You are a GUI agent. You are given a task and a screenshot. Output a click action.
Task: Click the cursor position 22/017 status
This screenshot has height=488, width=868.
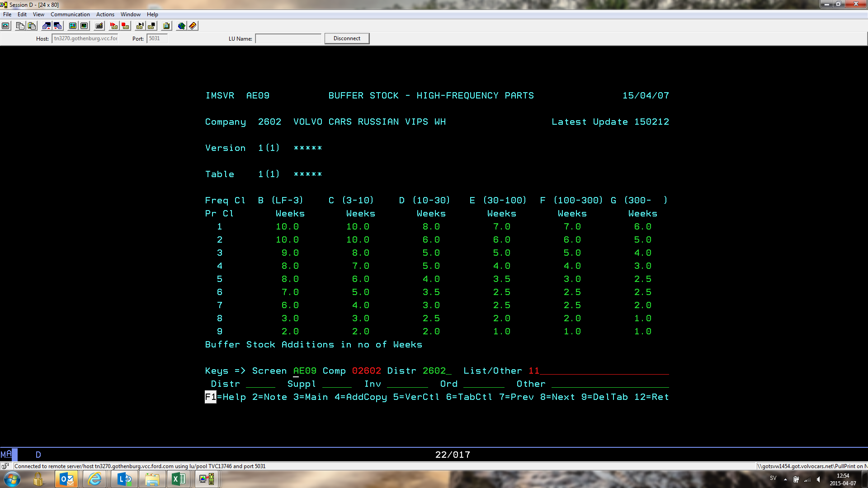pos(453,455)
